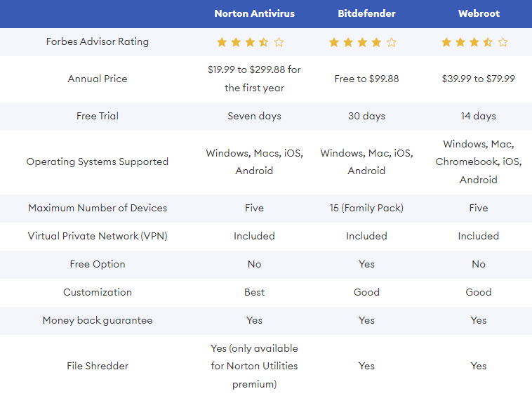Click Bitdefender's Customization 'Good' cell
Image resolution: width=532 pixels, height=396 pixels.
click(x=366, y=293)
